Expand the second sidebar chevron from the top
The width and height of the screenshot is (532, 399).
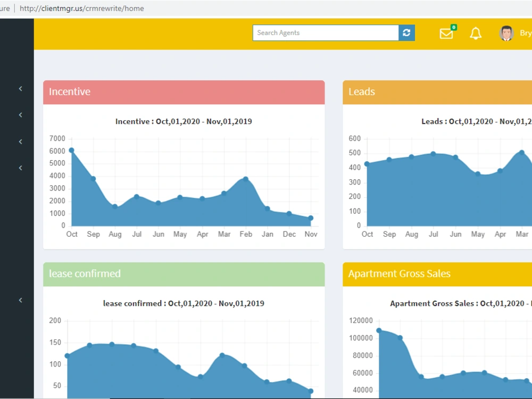pos(20,115)
